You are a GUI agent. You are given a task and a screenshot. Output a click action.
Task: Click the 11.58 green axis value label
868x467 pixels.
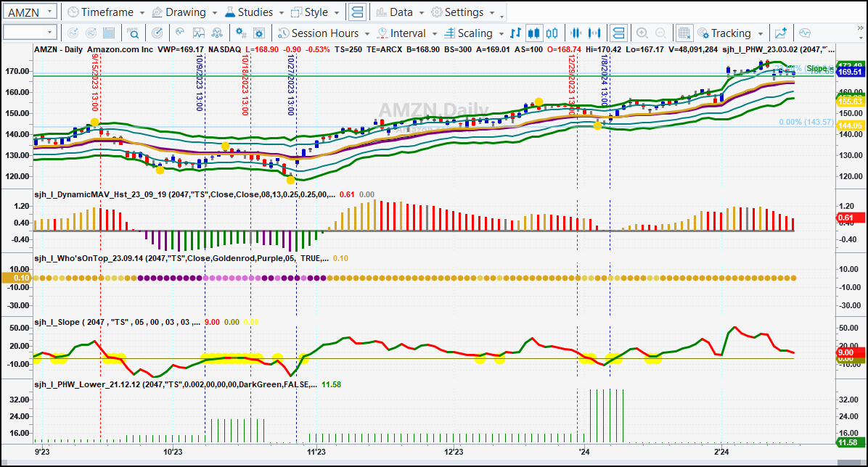tap(850, 442)
